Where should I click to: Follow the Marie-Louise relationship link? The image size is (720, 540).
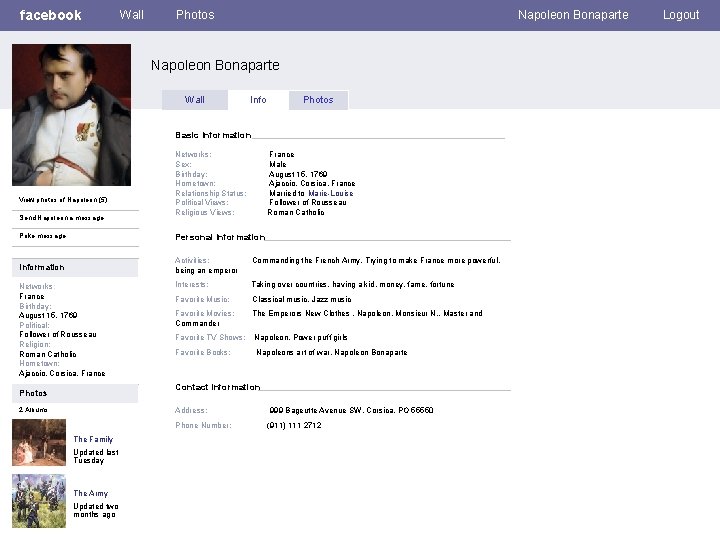click(x=331, y=193)
